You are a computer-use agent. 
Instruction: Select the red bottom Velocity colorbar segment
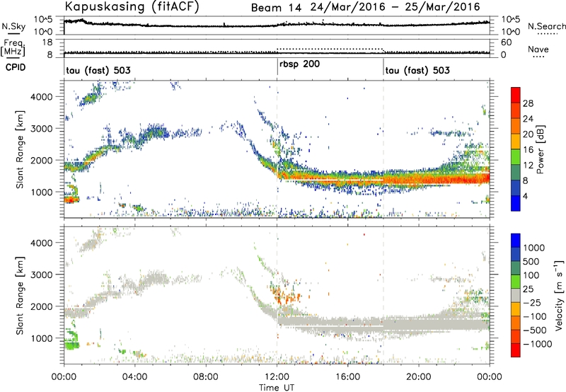(516, 350)
